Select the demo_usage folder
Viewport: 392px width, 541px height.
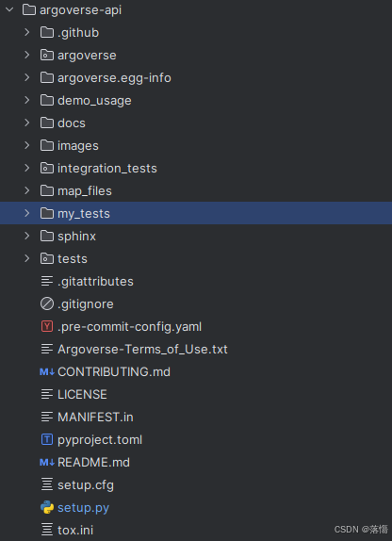pyautogui.click(x=196, y=101)
